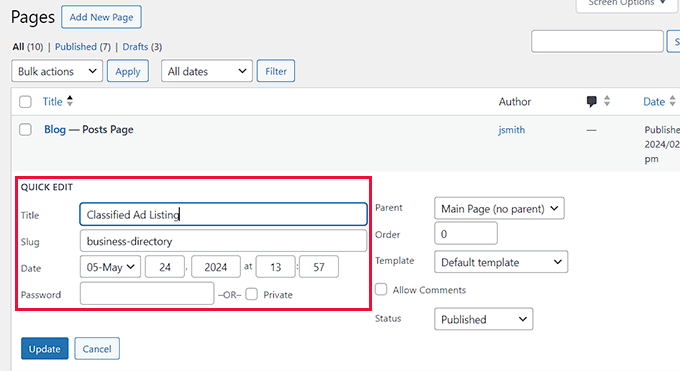Check the Blog — Posts Page row checkbox
The image size is (680, 371).
tap(25, 129)
